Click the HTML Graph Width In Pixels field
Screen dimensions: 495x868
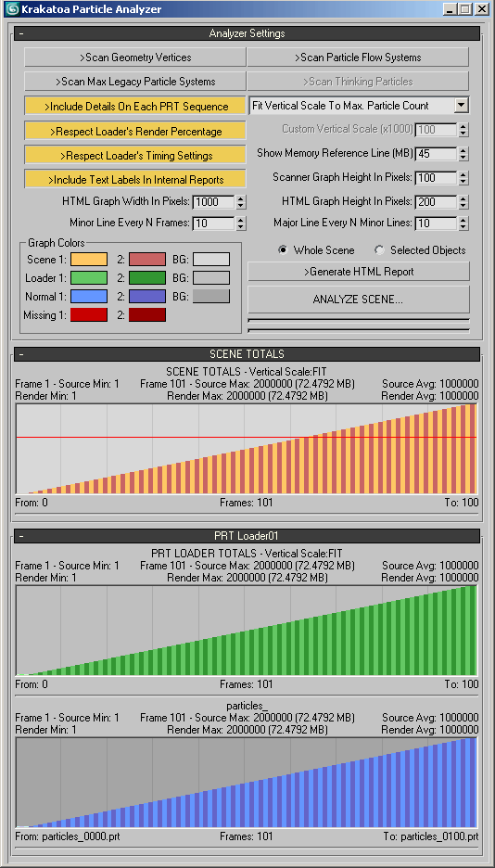tap(213, 202)
